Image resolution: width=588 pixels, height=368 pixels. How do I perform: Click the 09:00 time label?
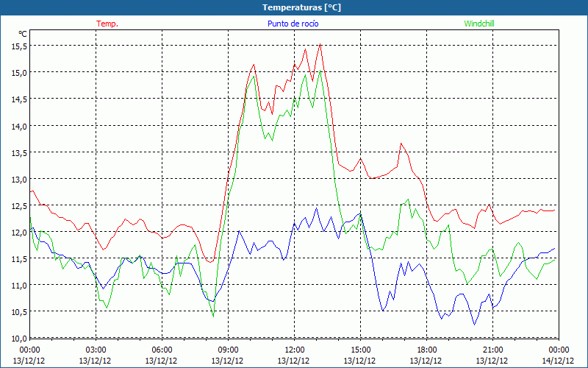tap(228, 350)
